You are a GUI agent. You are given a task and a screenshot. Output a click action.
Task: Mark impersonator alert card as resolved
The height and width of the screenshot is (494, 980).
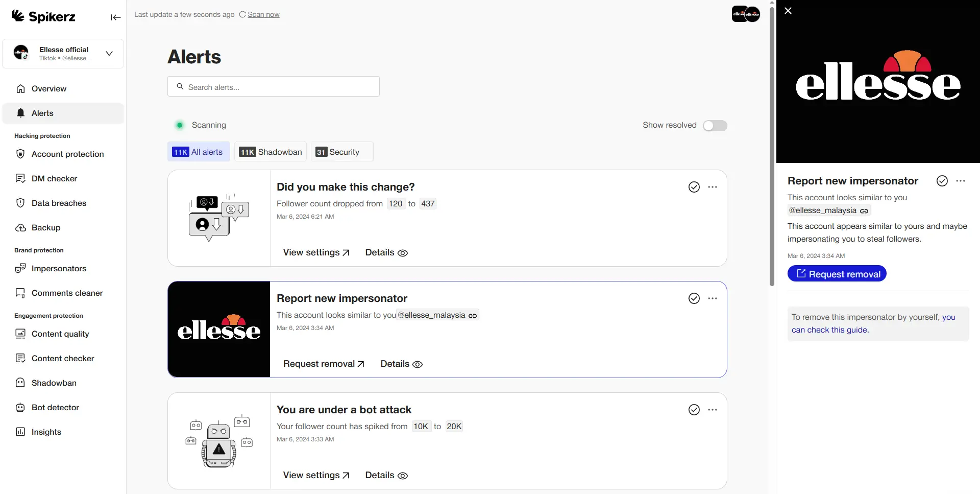(x=694, y=299)
